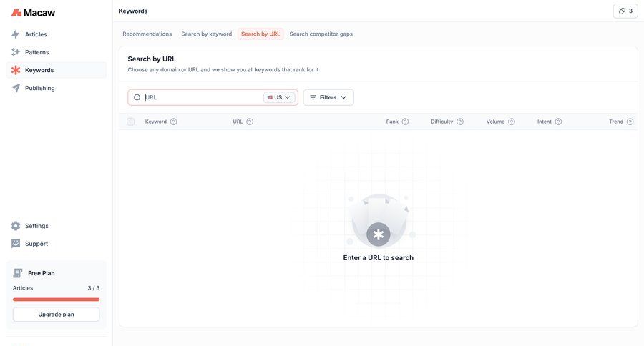Switch to the Recommendations tab

(147, 34)
